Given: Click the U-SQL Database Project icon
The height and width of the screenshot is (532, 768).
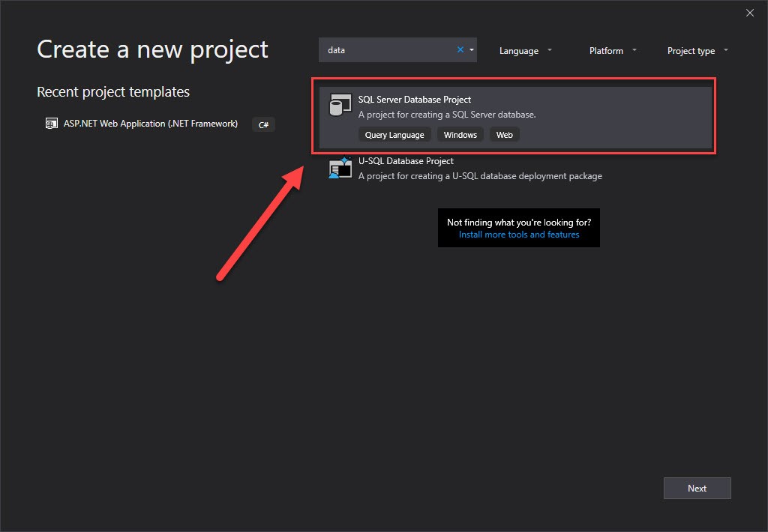Looking at the screenshot, I should 340,168.
